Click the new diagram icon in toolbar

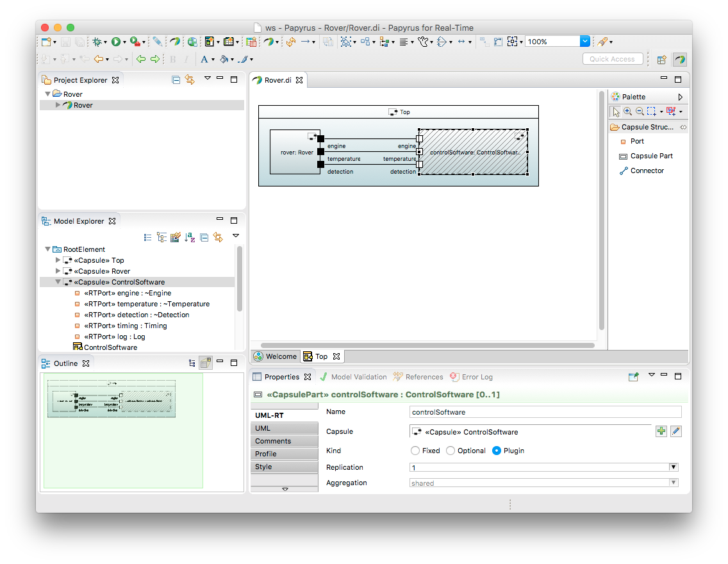point(209,42)
